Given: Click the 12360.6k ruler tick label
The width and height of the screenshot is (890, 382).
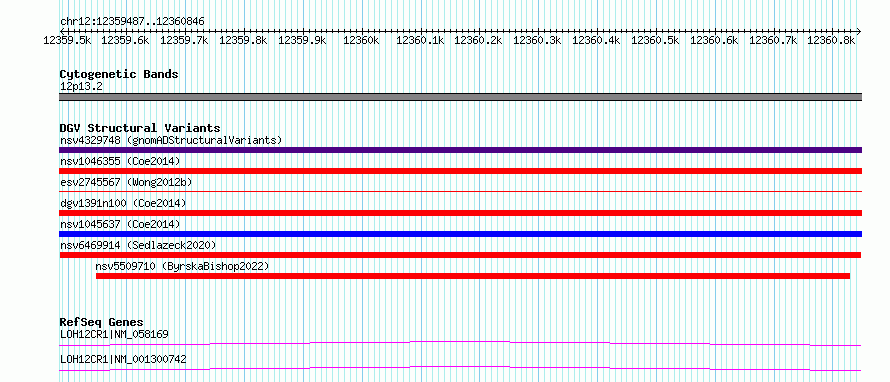Looking at the screenshot, I should tap(714, 40).
